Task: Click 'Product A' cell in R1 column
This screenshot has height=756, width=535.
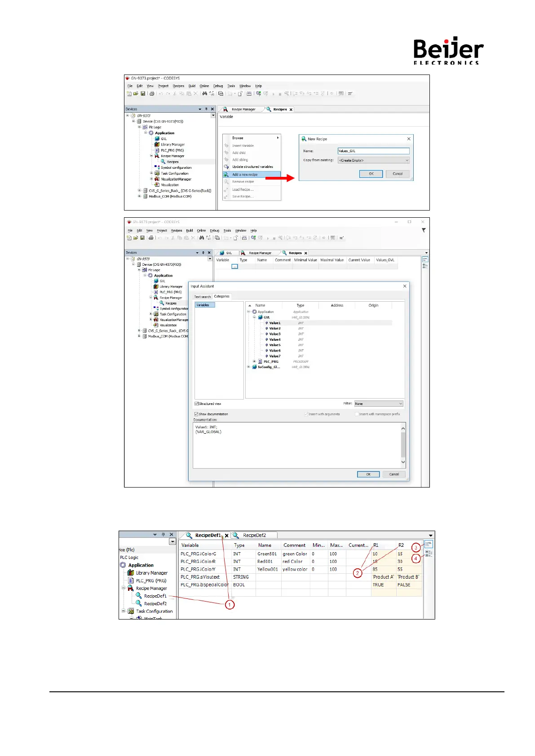Action: 384,577
